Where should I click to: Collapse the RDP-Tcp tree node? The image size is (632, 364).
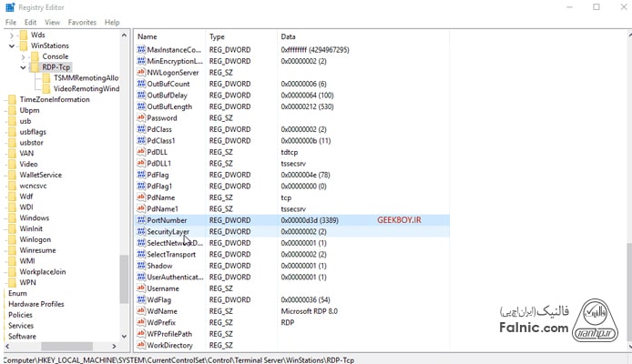24,67
